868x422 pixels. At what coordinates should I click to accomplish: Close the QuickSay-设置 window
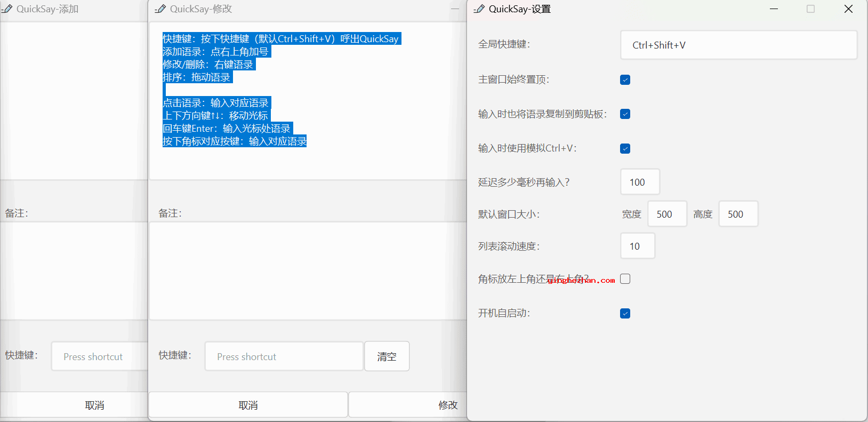[x=848, y=9]
